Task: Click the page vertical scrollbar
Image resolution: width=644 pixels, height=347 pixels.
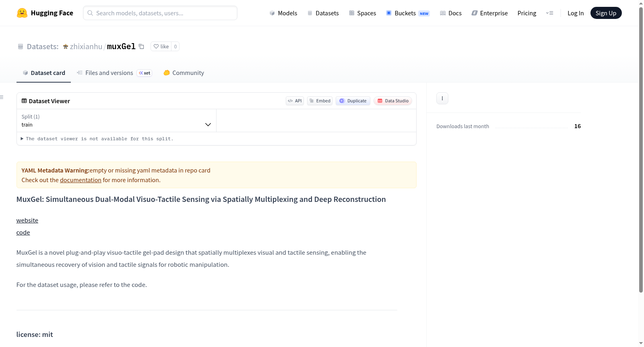Action: click(x=641, y=149)
